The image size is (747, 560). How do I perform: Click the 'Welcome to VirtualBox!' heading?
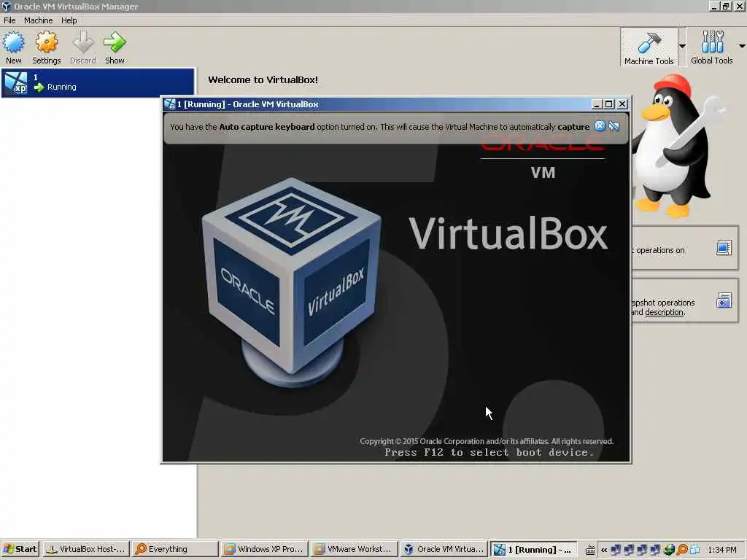pyautogui.click(x=263, y=80)
